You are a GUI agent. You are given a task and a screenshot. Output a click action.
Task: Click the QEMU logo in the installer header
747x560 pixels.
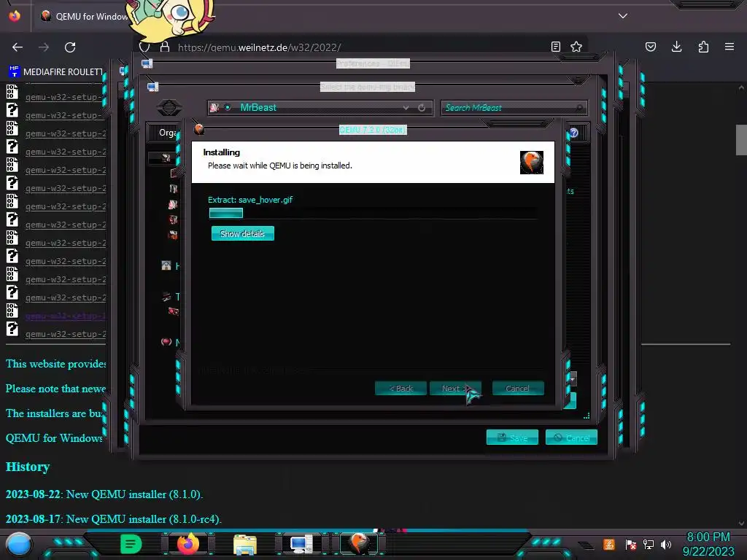tap(531, 163)
